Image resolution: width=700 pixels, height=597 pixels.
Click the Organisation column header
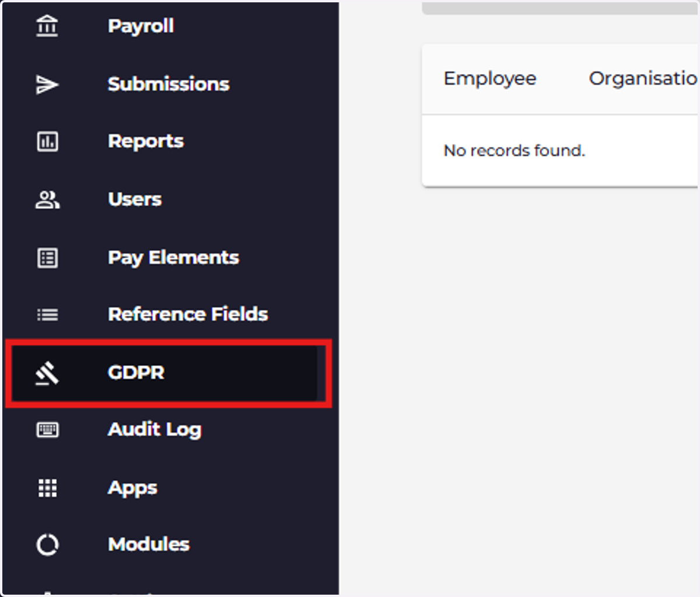643,79
